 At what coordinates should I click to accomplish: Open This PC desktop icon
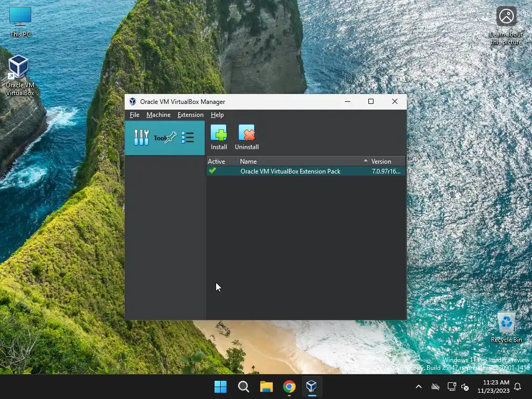tap(20, 22)
